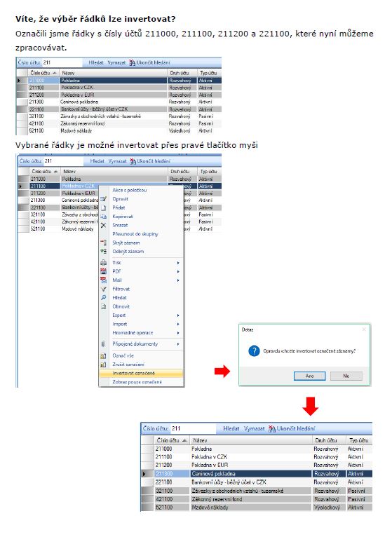Click Typ účtu column header in top grid
Screen dimensions: 392x544
click(x=208, y=73)
